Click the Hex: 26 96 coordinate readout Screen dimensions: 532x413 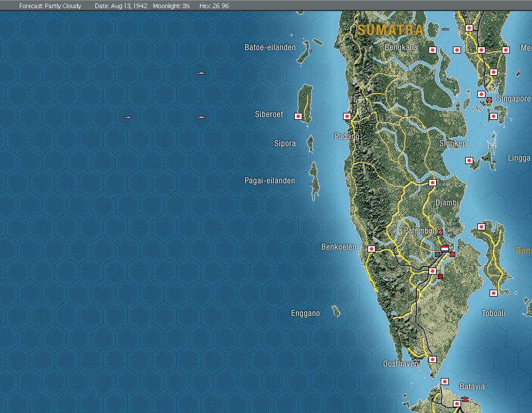214,6
